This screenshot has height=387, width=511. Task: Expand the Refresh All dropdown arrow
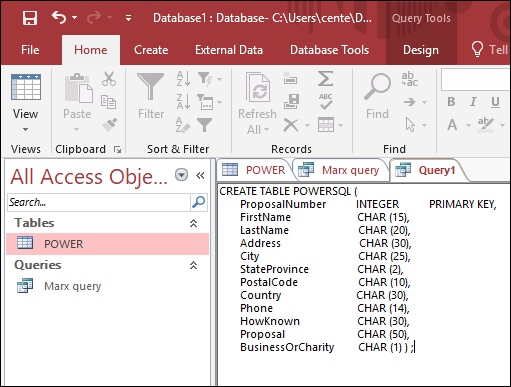[x=266, y=130]
